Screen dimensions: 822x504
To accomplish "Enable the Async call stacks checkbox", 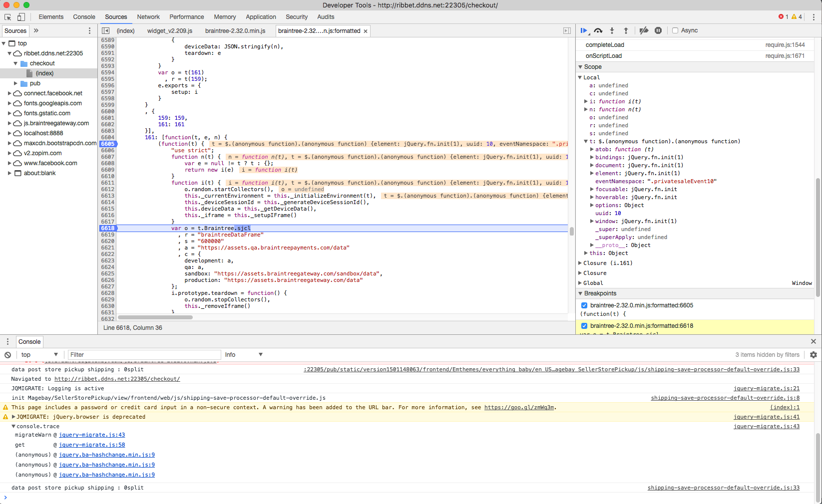I will pos(675,30).
